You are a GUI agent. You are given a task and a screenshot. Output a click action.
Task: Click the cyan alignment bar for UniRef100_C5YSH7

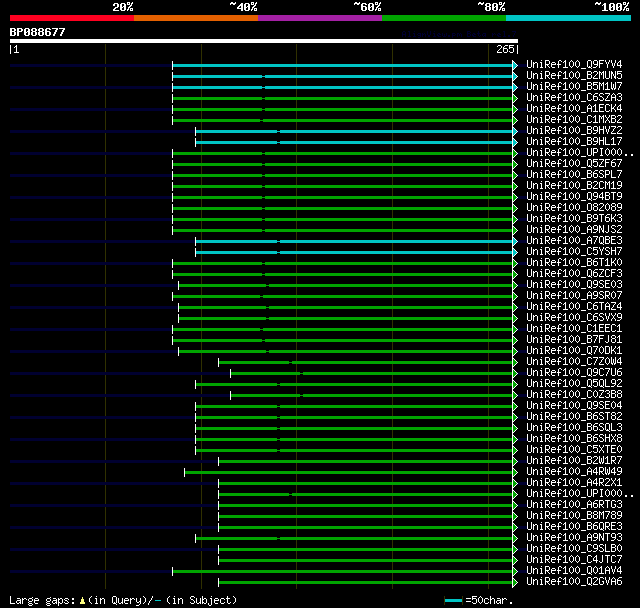(x=354, y=253)
